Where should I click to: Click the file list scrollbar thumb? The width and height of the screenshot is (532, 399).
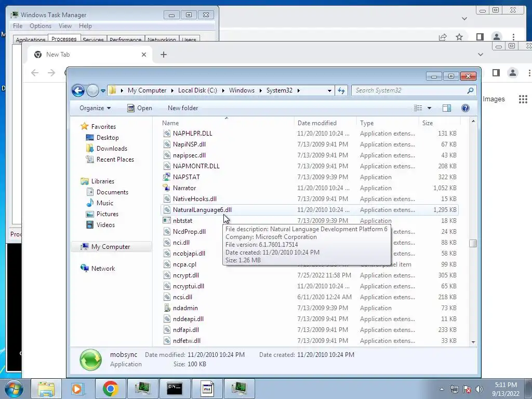473,243
